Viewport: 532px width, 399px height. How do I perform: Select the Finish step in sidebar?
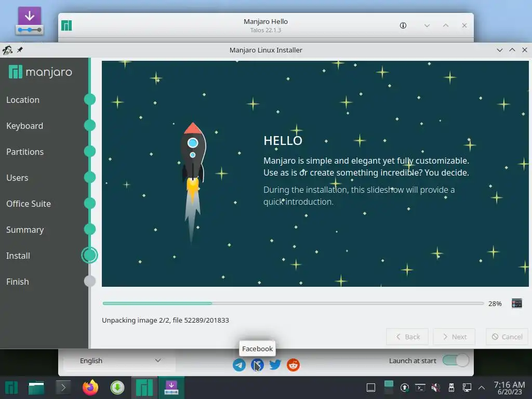[x=17, y=282]
